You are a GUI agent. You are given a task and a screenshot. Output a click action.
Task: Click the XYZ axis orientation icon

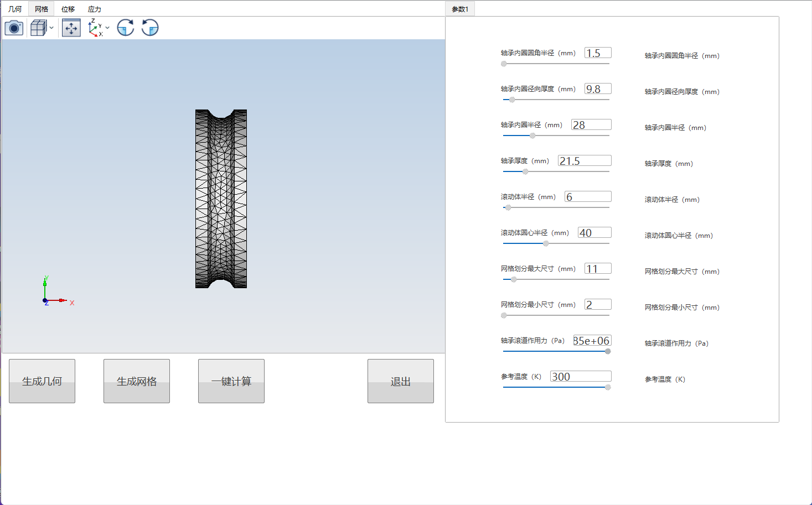(95, 28)
